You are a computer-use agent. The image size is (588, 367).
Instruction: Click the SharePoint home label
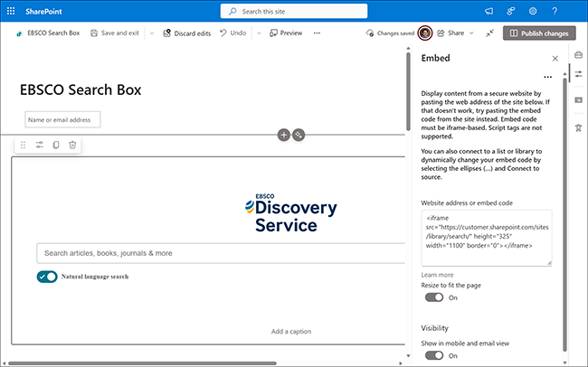[x=43, y=11]
